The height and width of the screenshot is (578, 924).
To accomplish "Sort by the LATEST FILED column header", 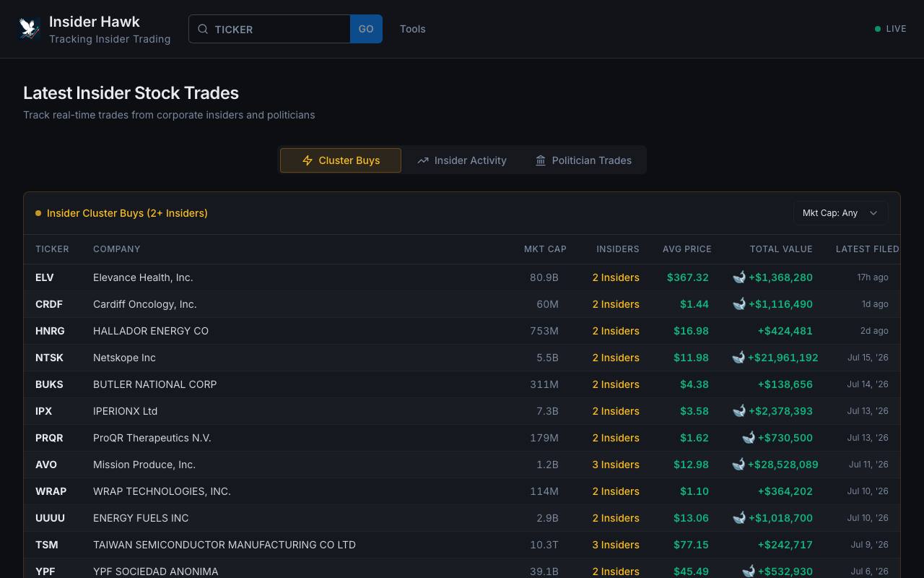I will click(x=868, y=249).
